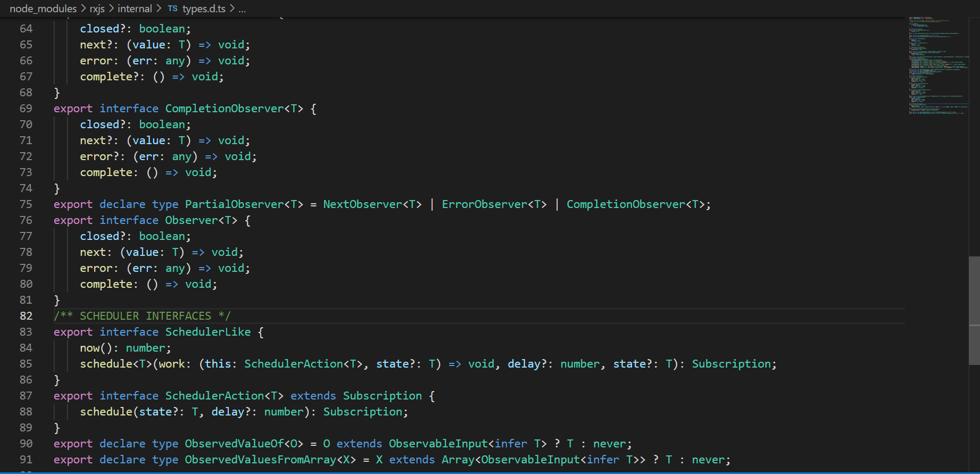Click line number 76 in gutter

pos(26,220)
